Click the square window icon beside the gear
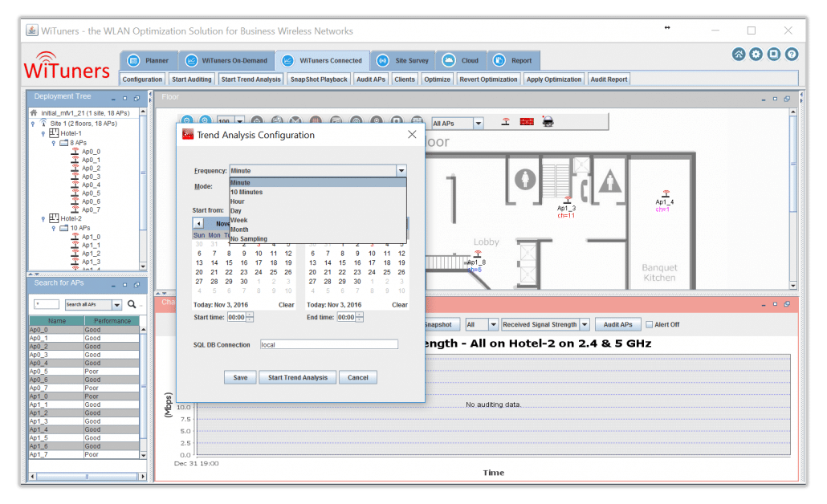Image resolution: width=827 pixels, height=504 pixels. (774, 55)
